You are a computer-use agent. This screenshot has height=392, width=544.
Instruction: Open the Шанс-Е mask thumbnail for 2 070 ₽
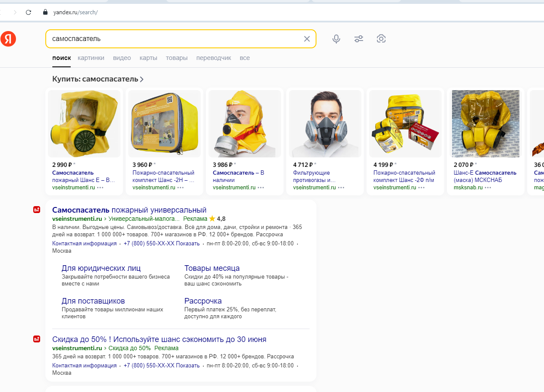[486, 124]
